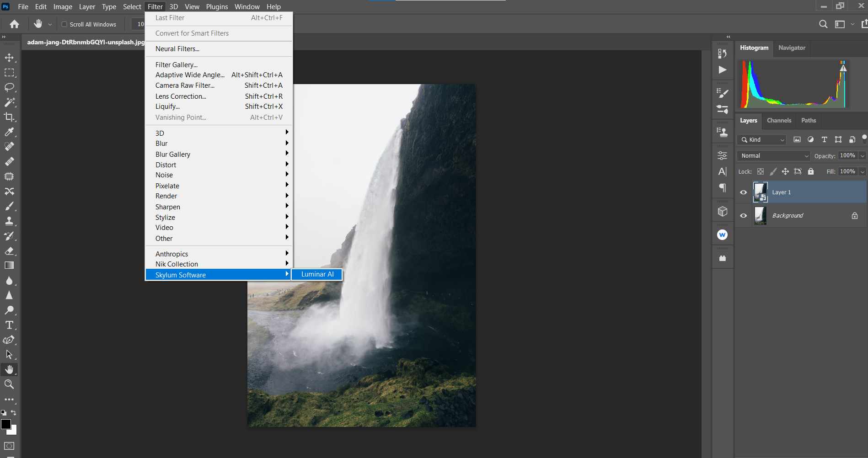The width and height of the screenshot is (868, 458).
Task: Select the Crop tool
Action: click(9, 117)
